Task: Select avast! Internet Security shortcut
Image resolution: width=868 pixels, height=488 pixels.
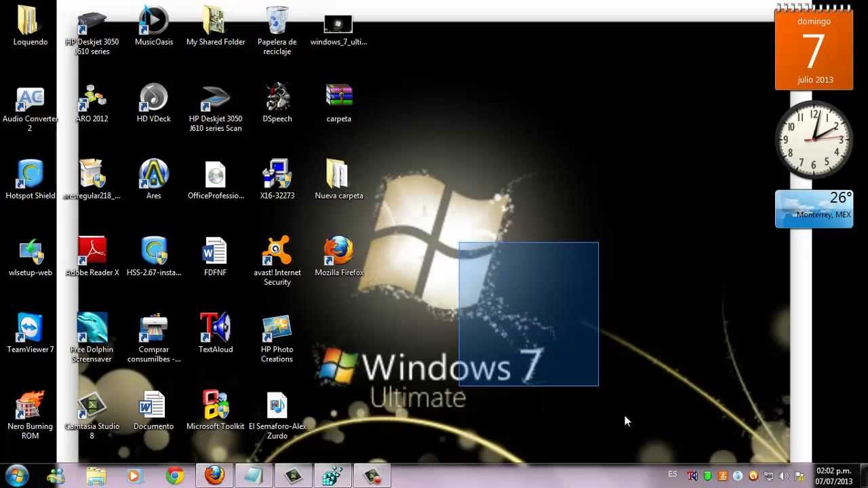Action: (277, 262)
